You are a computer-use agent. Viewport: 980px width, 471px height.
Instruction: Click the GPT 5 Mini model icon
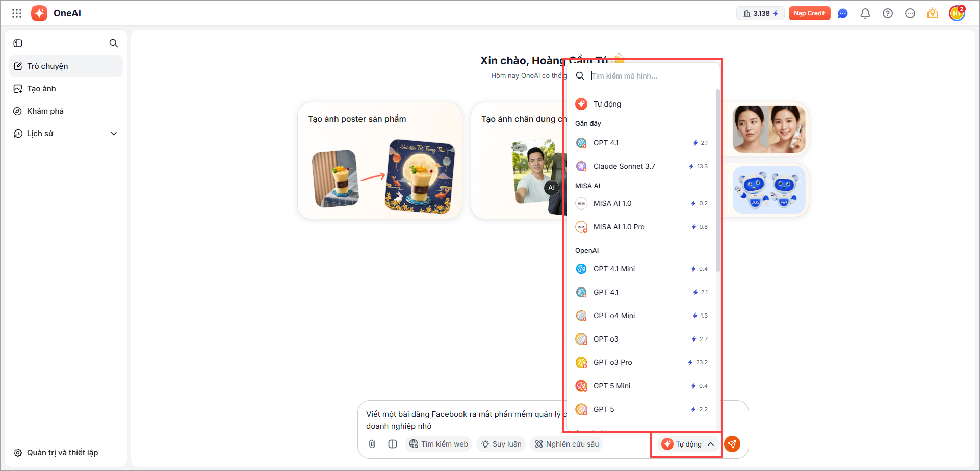pyautogui.click(x=581, y=386)
